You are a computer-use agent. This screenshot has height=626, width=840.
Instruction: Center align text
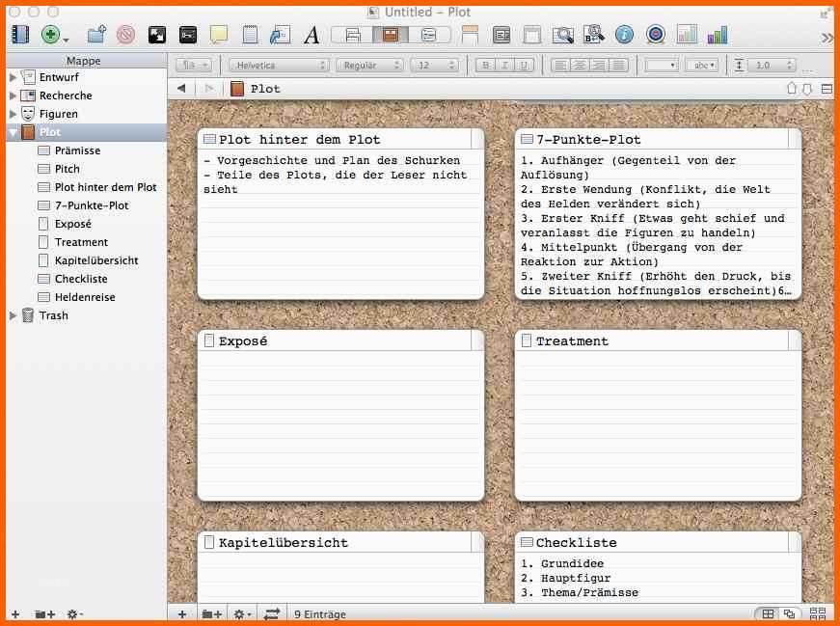pos(579,66)
